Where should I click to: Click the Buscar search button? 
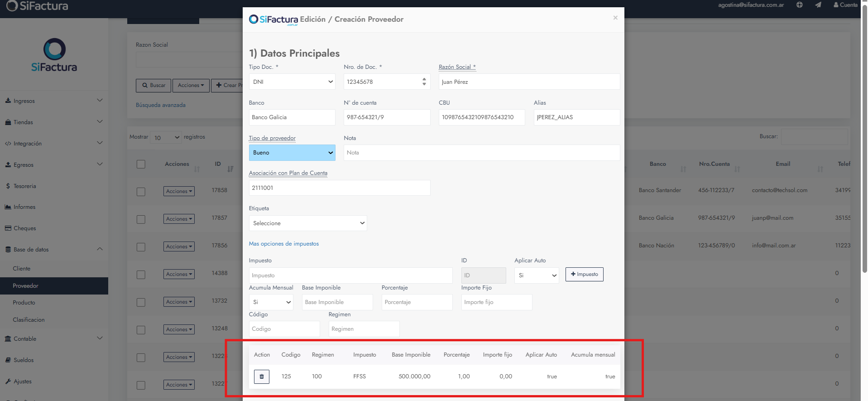(x=153, y=85)
